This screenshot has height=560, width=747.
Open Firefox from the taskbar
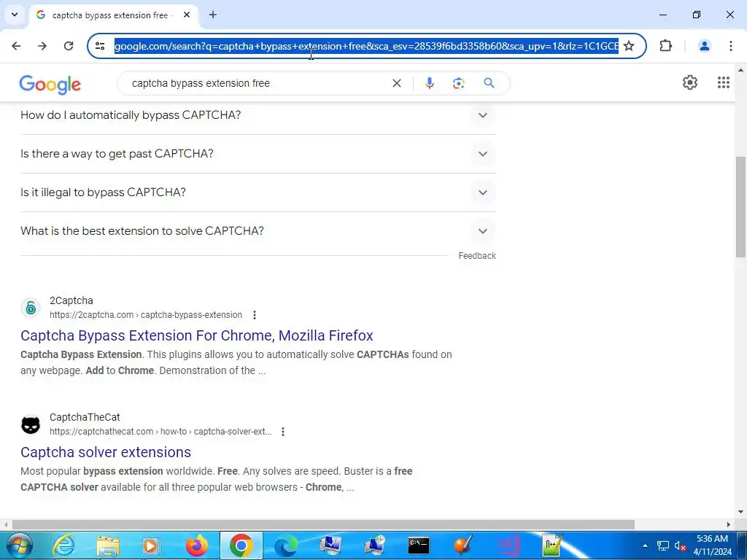pyautogui.click(x=197, y=545)
